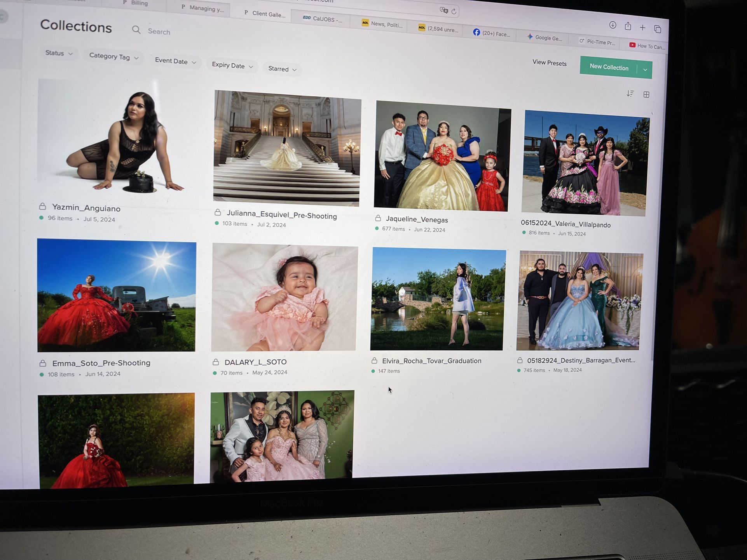
Task: Open the sort order icon
Action: point(630,93)
